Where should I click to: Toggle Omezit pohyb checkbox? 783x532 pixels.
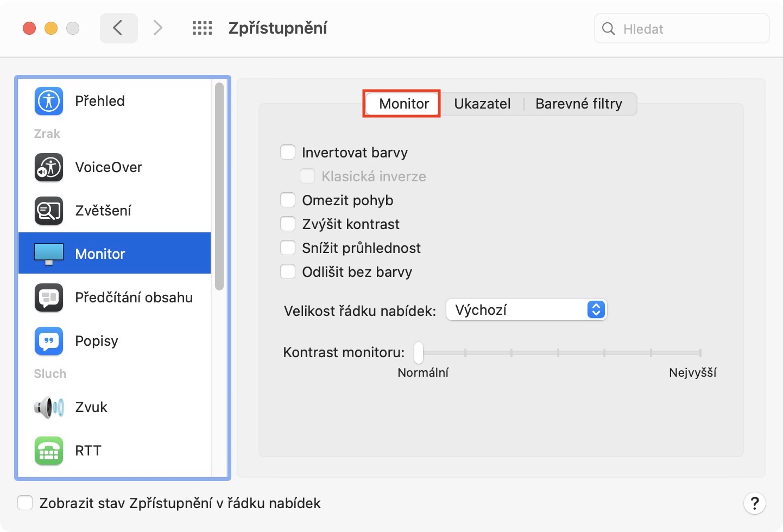(x=288, y=200)
